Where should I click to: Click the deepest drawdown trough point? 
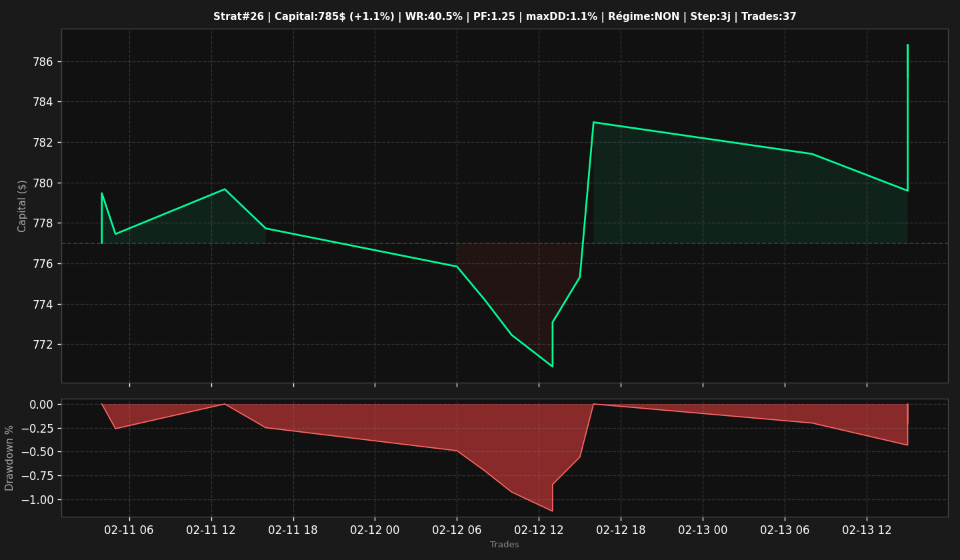pyautogui.click(x=552, y=511)
